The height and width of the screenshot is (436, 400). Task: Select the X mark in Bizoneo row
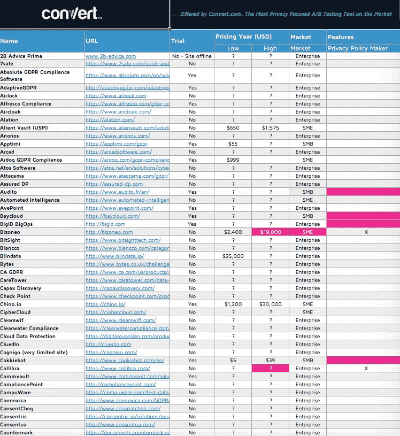(366, 232)
